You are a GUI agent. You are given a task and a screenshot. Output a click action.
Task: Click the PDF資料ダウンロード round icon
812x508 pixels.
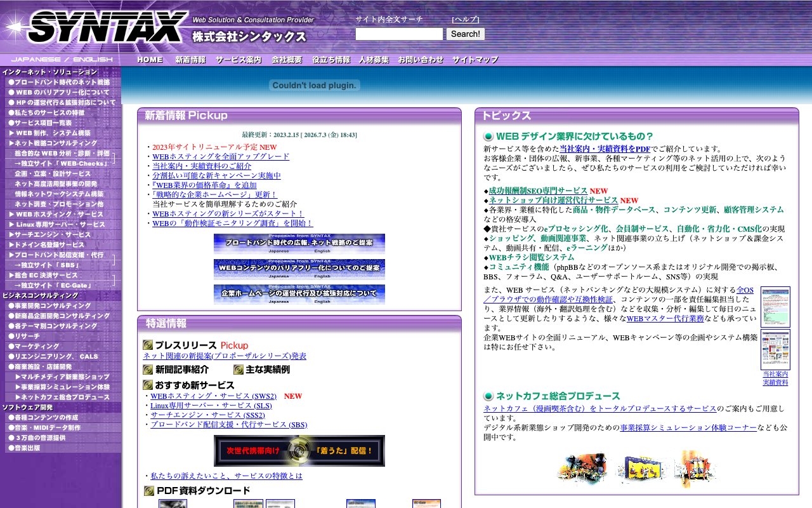click(x=149, y=491)
